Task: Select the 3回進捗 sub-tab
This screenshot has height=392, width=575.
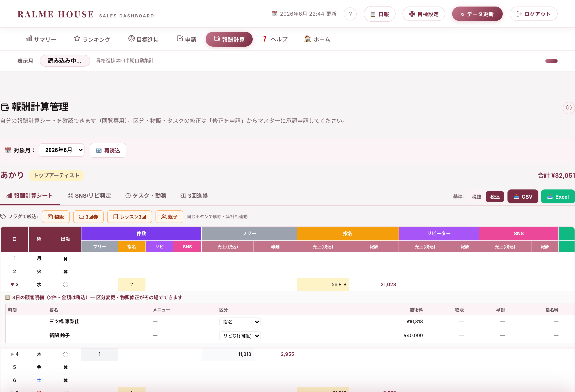Action: (194, 196)
